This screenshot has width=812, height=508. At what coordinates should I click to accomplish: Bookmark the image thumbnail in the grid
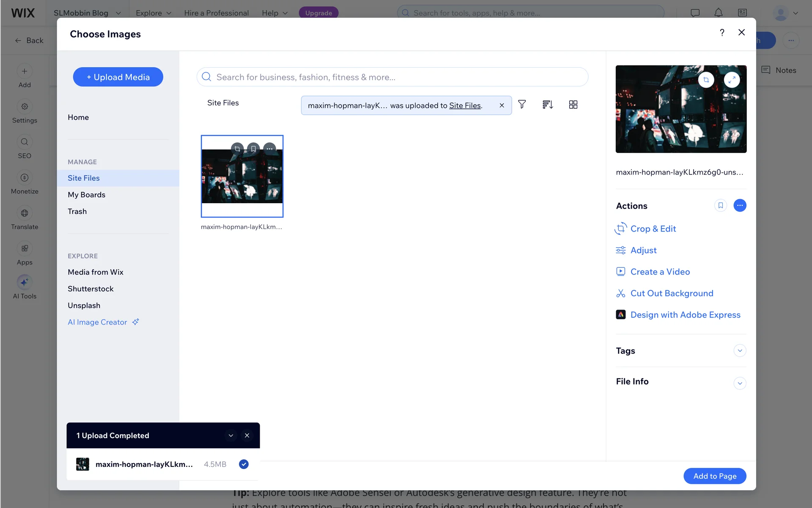tap(253, 149)
